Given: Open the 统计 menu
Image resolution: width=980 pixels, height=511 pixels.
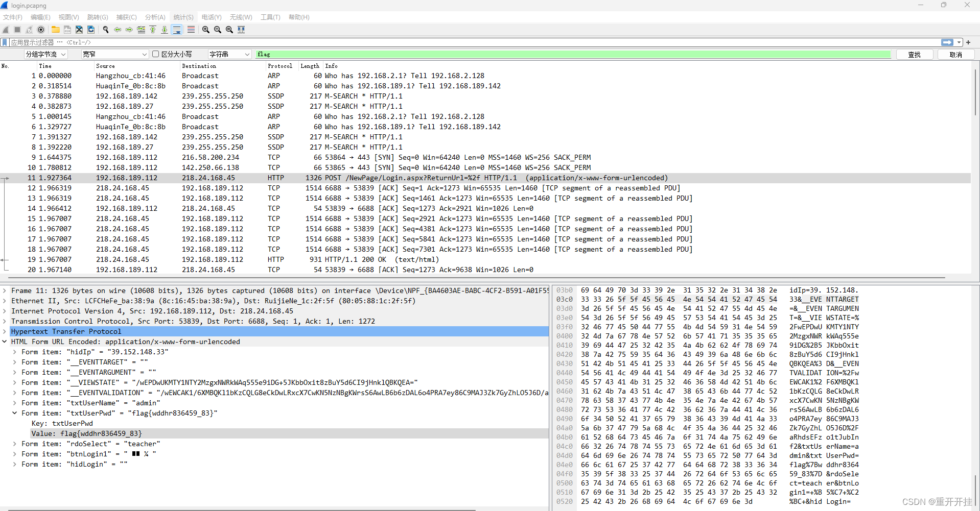Looking at the screenshot, I should pos(183,17).
